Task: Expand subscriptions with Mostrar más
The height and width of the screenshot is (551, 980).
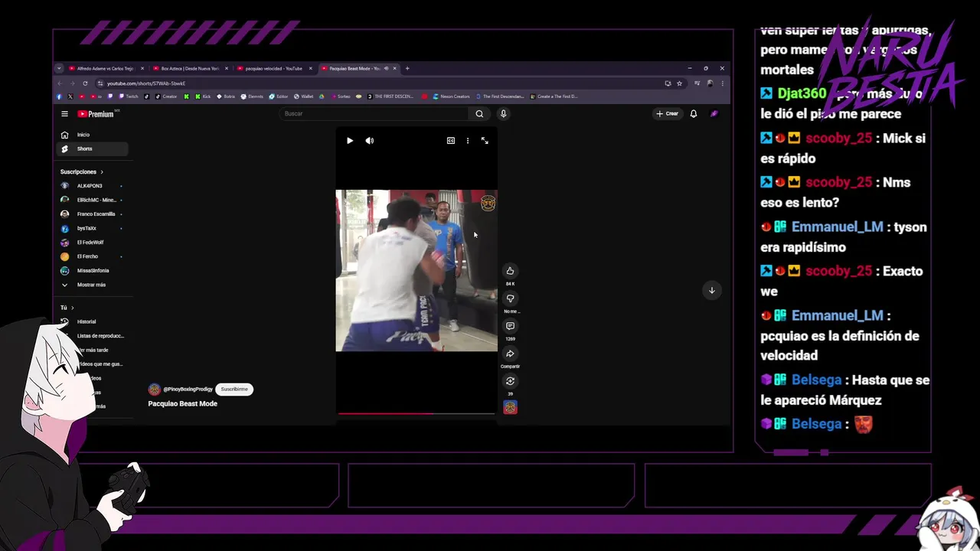Action: (92, 285)
